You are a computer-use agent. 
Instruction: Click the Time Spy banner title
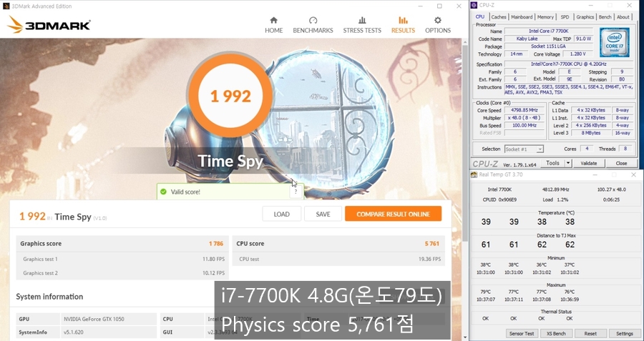(x=230, y=161)
